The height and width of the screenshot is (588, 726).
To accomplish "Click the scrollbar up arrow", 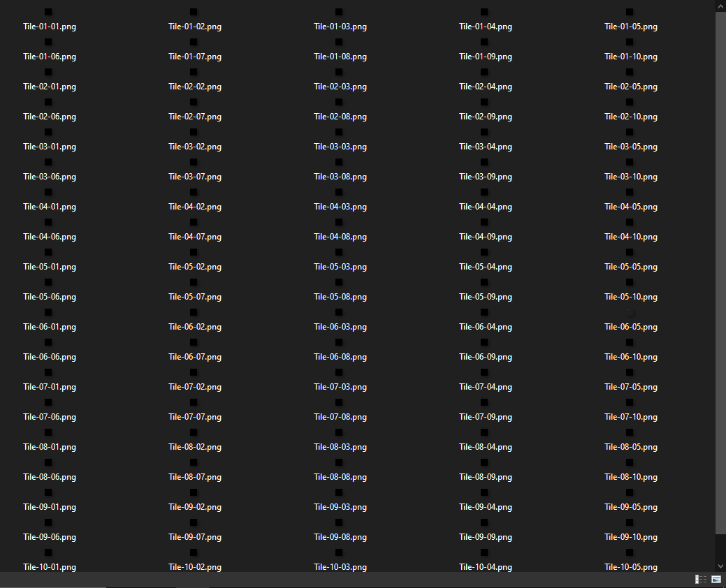I will (720, 6).
